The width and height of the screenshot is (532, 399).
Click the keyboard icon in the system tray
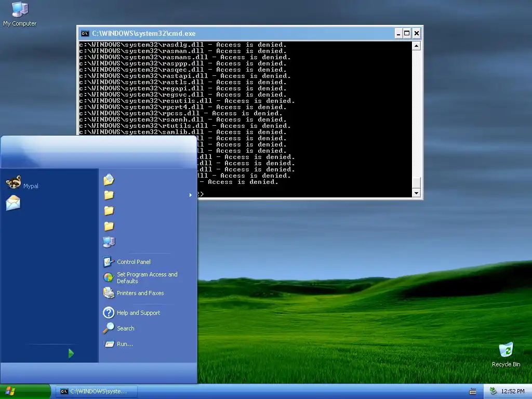coord(473,392)
